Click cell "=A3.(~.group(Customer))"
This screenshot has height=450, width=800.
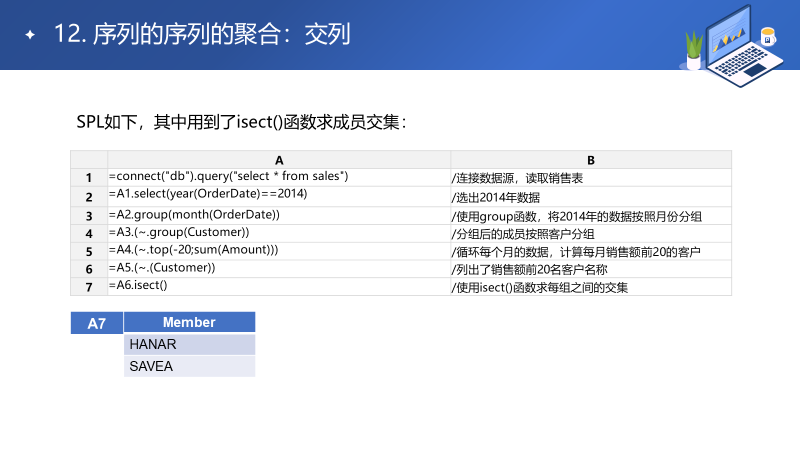(x=279, y=234)
